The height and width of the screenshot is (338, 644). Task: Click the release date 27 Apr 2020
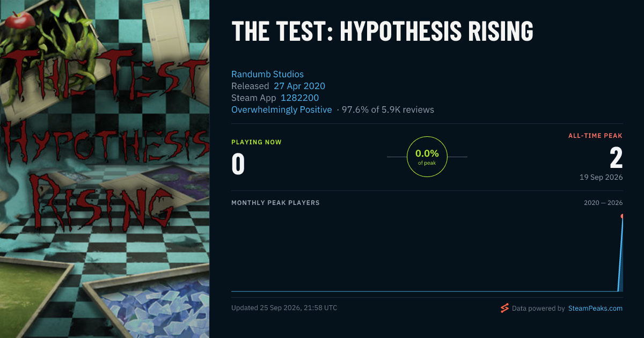299,86
